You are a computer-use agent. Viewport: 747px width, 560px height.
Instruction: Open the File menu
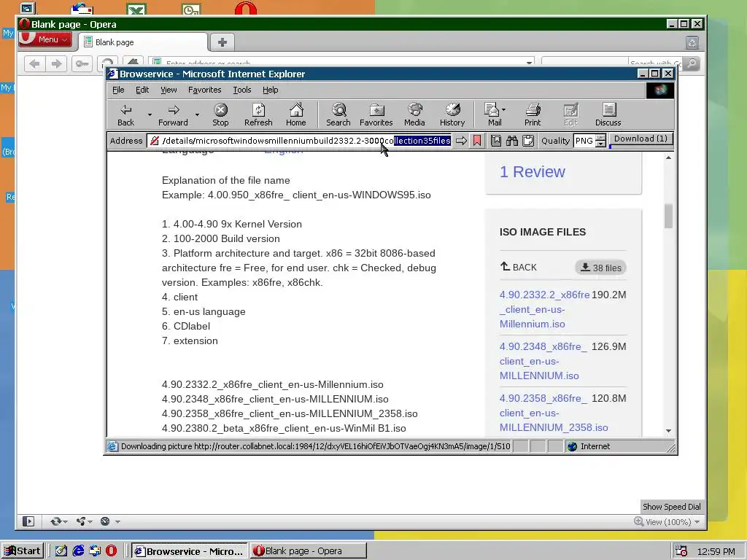118,90
